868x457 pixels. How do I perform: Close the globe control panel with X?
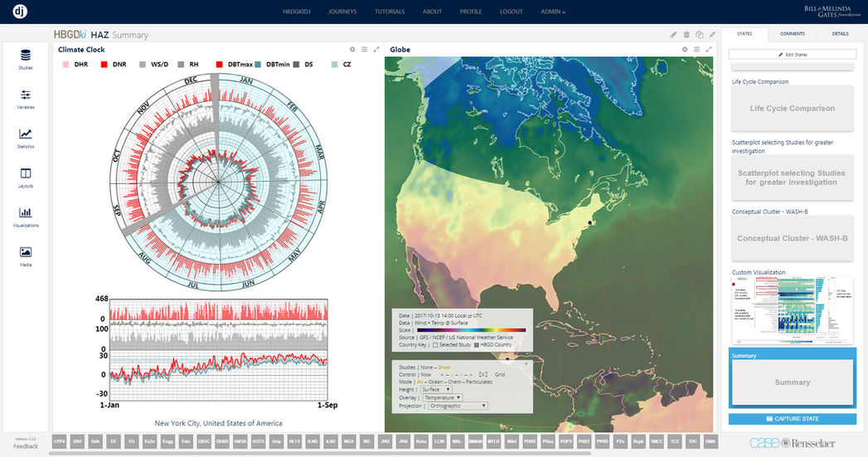526,364
